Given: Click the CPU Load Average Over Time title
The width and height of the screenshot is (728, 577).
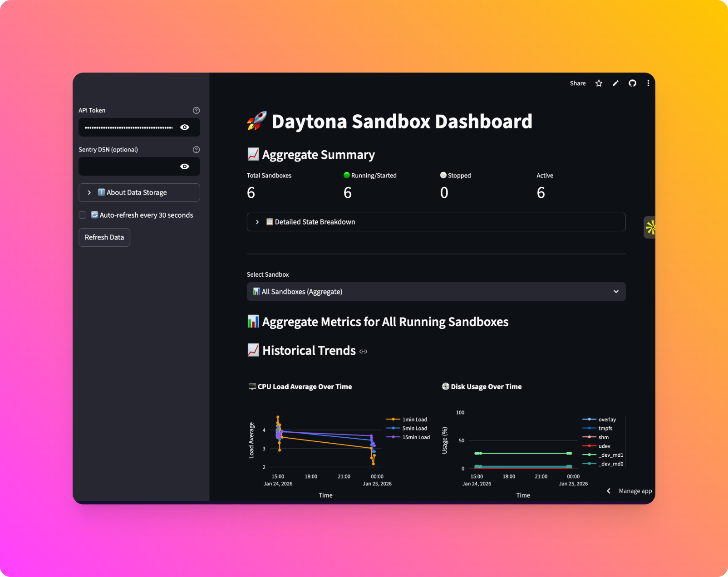Looking at the screenshot, I should (x=300, y=387).
